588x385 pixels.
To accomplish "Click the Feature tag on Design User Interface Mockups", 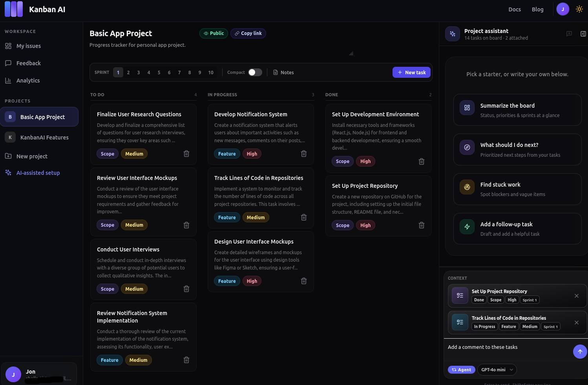I will (x=227, y=281).
